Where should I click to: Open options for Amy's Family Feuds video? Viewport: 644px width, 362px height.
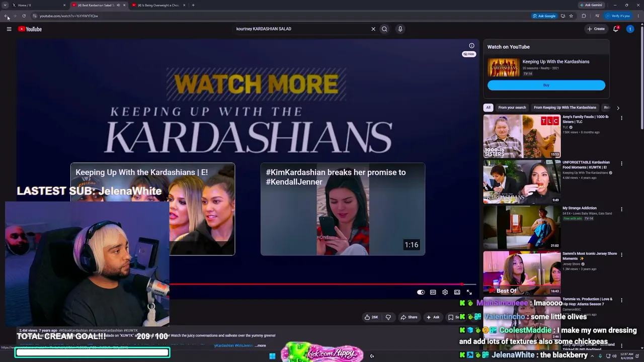[x=621, y=118]
